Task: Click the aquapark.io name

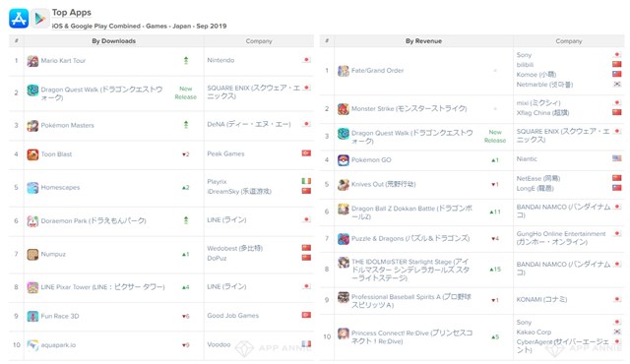Action: [58, 345]
